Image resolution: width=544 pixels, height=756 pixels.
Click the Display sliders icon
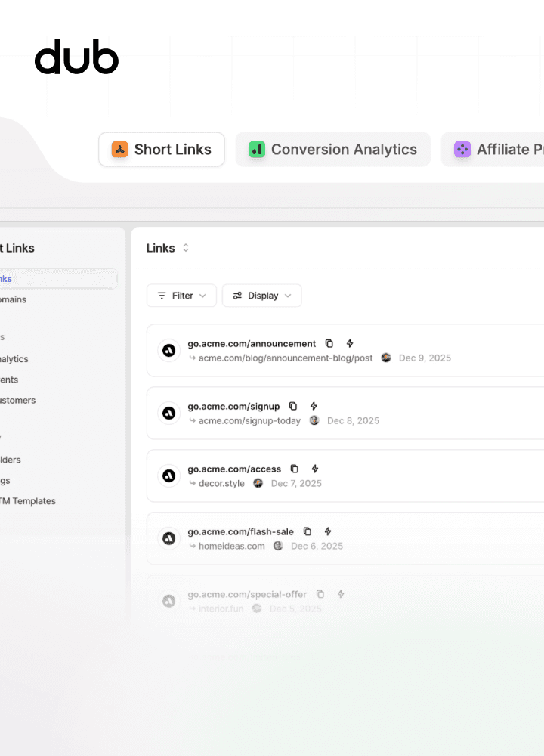point(237,296)
